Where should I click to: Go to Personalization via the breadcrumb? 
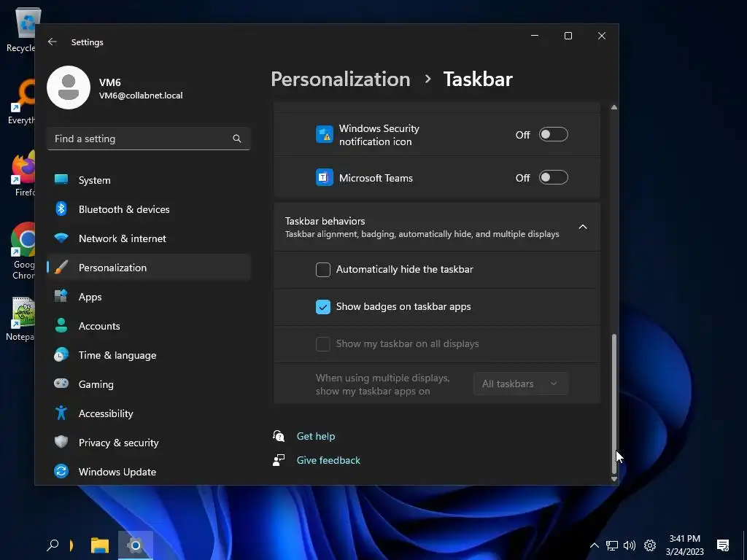[341, 79]
